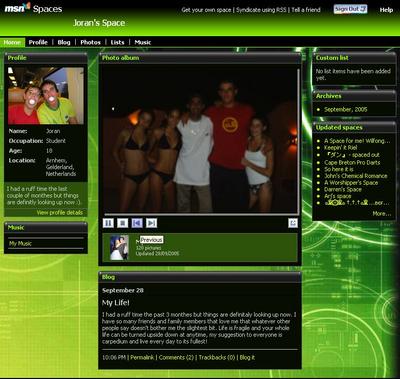Click the Sign Out button
The image size is (400, 379).
350,9
